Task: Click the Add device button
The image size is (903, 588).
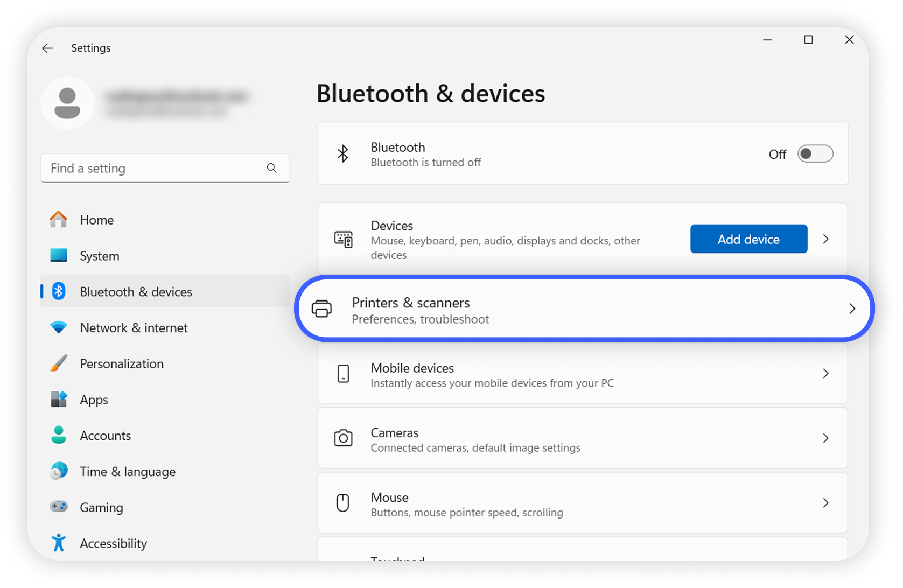Action: [x=748, y=239]
